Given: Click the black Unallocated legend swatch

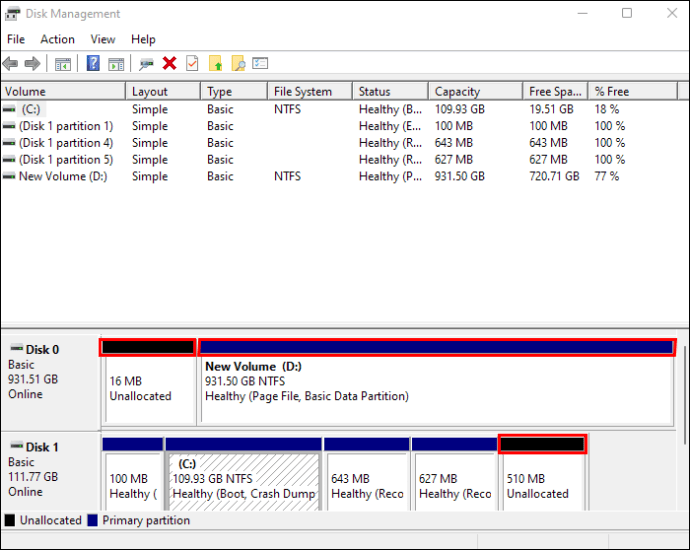Looking at the screenshot, I should click(x=9, y=520).
